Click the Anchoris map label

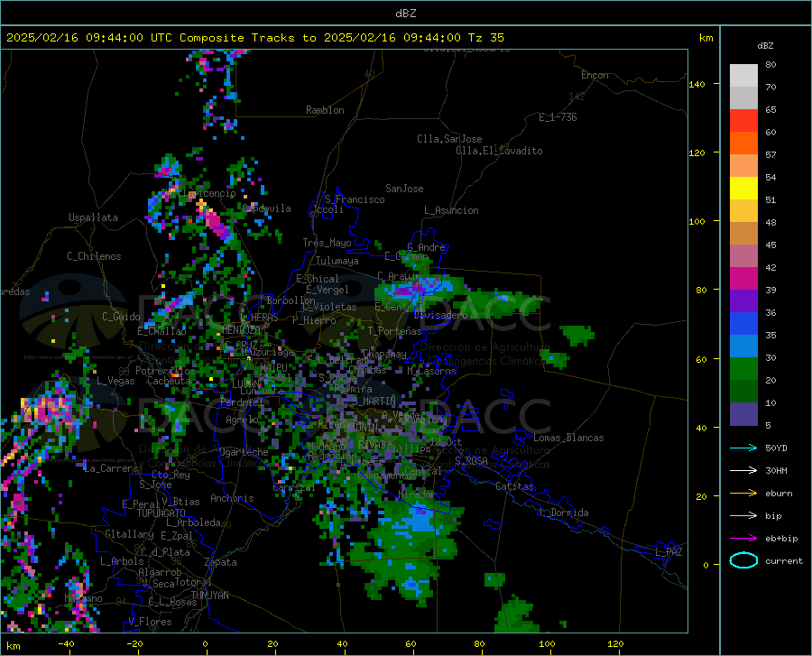tap(232, 498)
